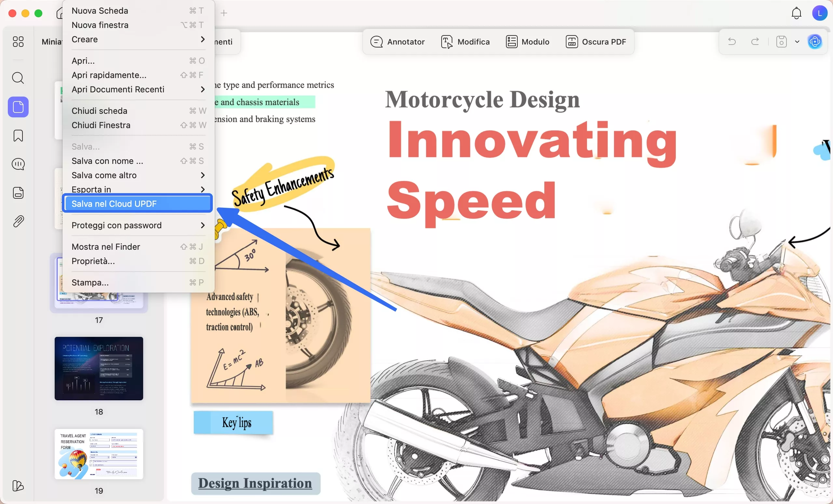
Task: Expand the save options dropdown arrow
Action: [x=797, y=42]
